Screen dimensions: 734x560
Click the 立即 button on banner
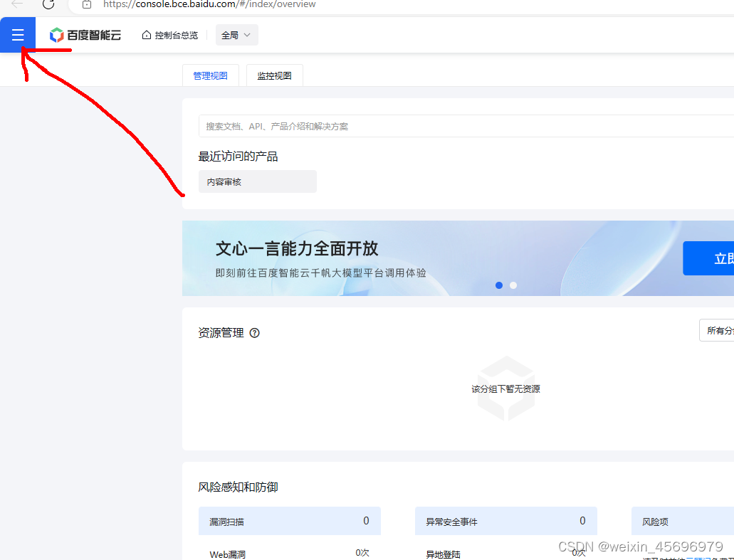(x=708, y=258)
